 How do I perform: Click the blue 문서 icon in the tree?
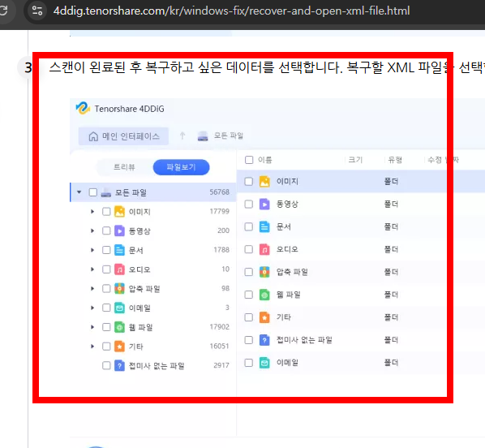120,250
